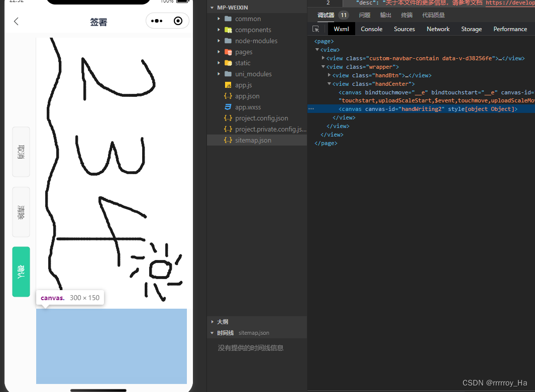Expand the common folder chevron
Image resolution: width=535 pixels, height=392 pixels.
[x=219, y=19]
